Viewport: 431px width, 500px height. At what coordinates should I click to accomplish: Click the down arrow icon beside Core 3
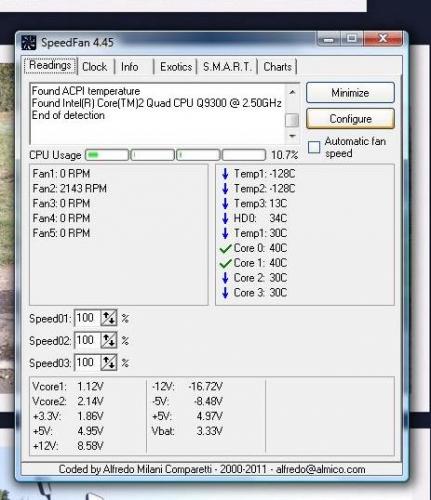pos(225,293)
